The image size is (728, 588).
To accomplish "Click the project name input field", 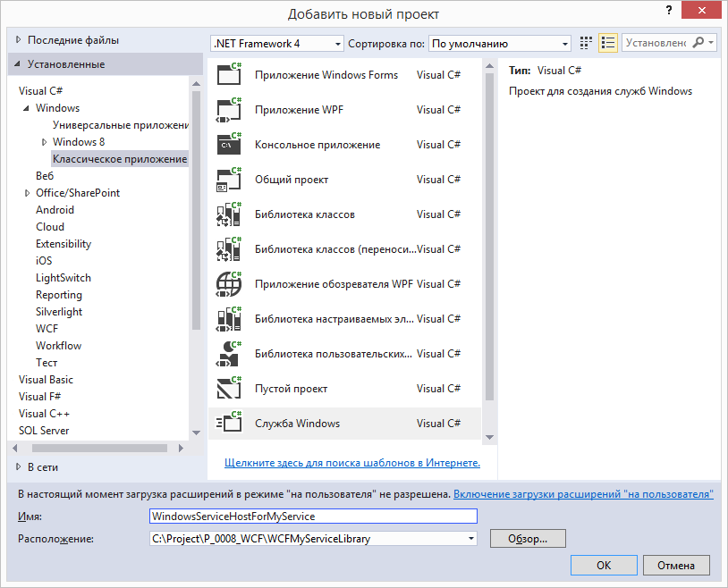I will pos(313,517).
